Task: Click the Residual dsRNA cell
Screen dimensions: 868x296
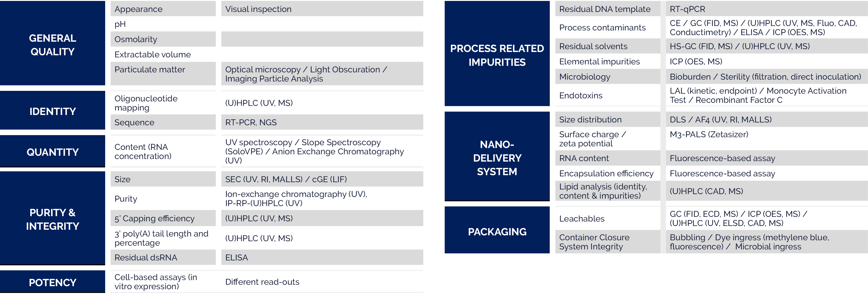Action: pyautogui.click(x=163, y=257)
